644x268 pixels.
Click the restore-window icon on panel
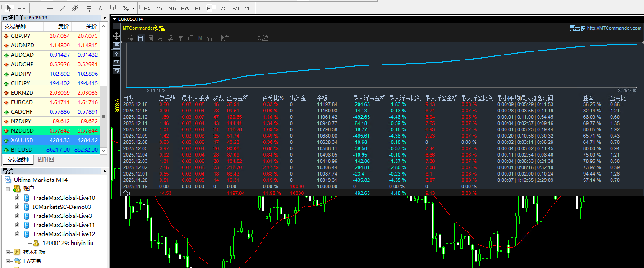coord(116,71)
